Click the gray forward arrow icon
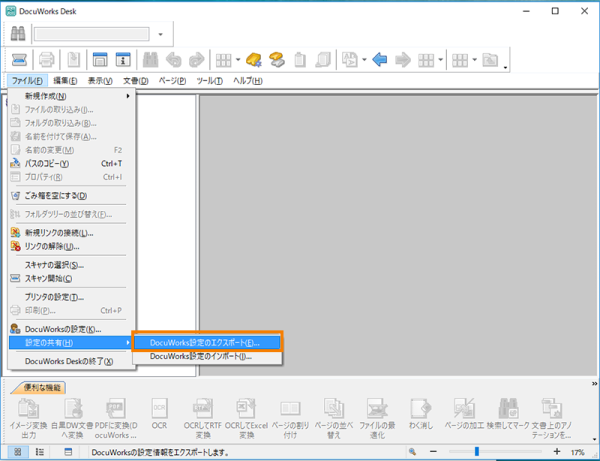Screen dimensions: 600x461 [403, 60]
